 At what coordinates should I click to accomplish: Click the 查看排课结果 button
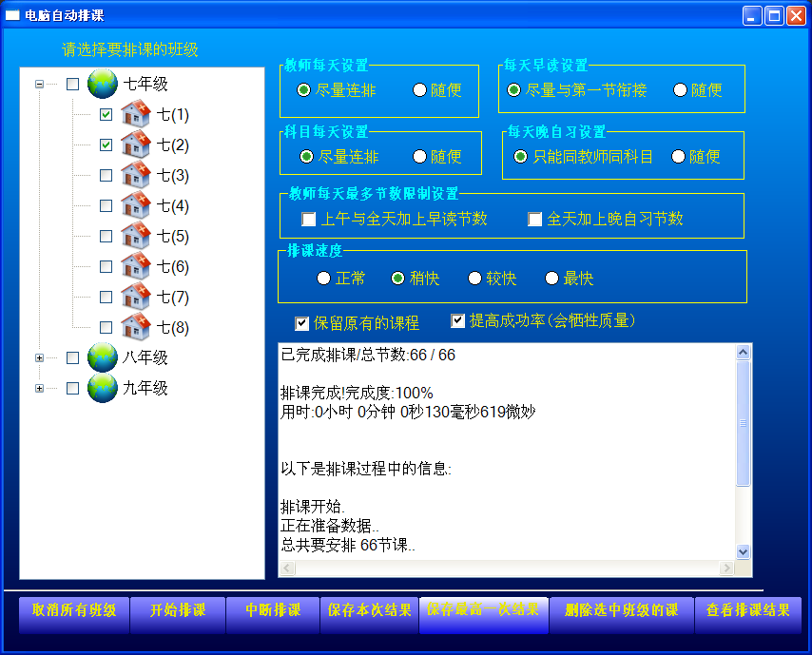[x=748, y=615]
